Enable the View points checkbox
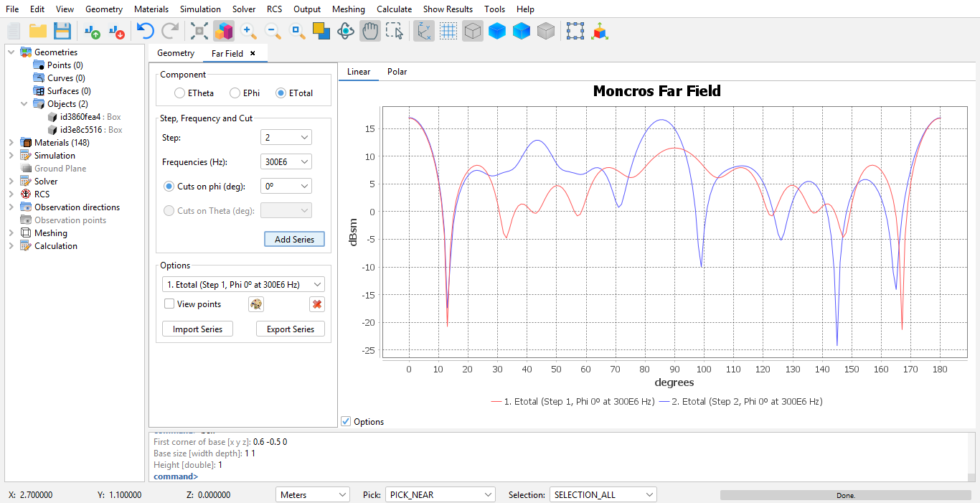This screenshot has width=980, height=503. [x=169, y=304]
